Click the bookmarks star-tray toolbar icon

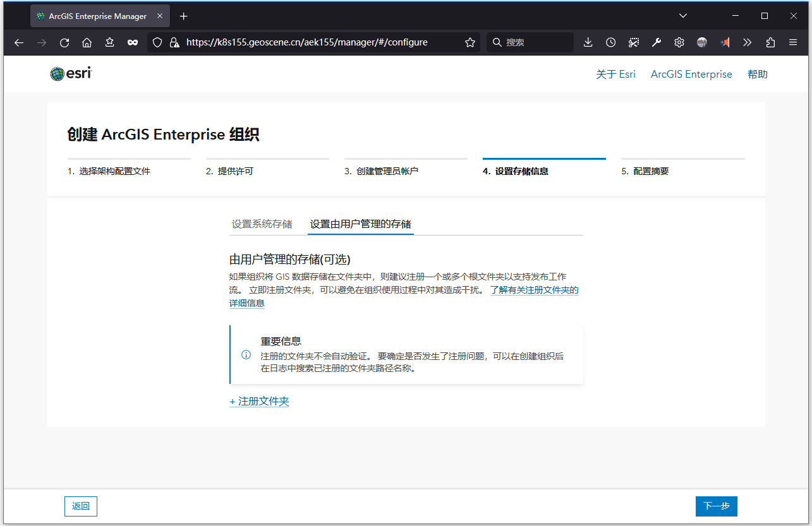pyautogui.click(x=110, y=42)
